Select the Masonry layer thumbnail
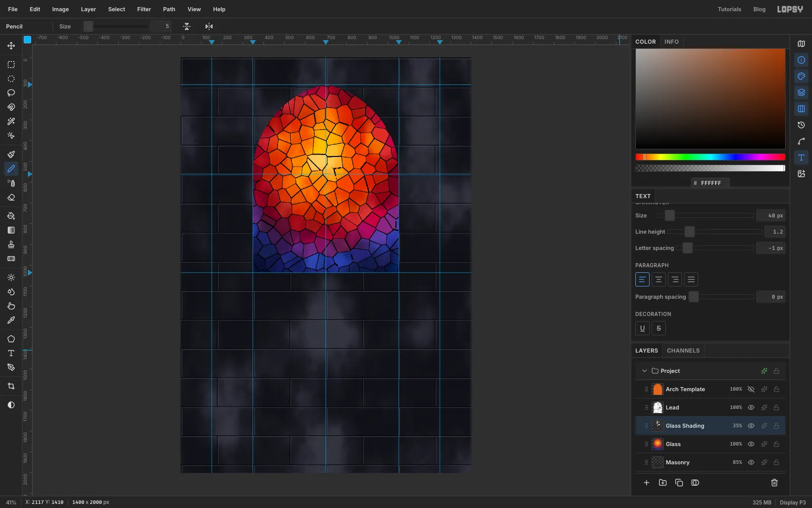This screenshot has width=812, height=508. [658, 462]
